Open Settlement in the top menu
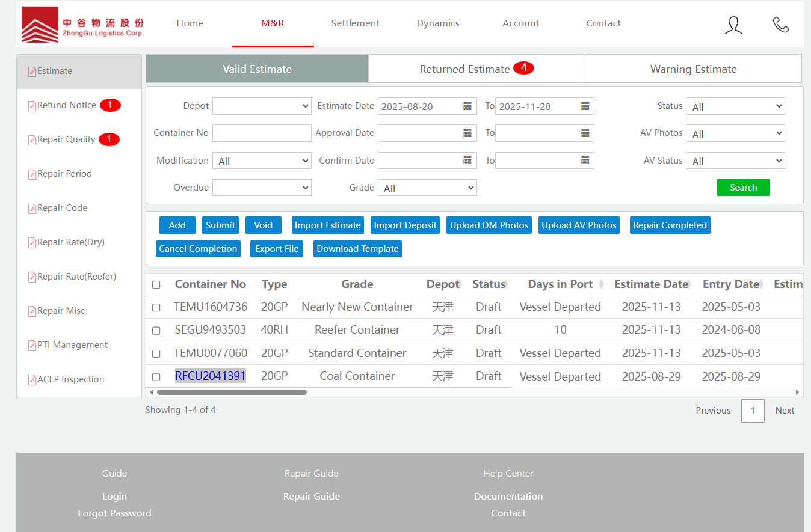This screenshot has height=532, width=811. (355, 23)
